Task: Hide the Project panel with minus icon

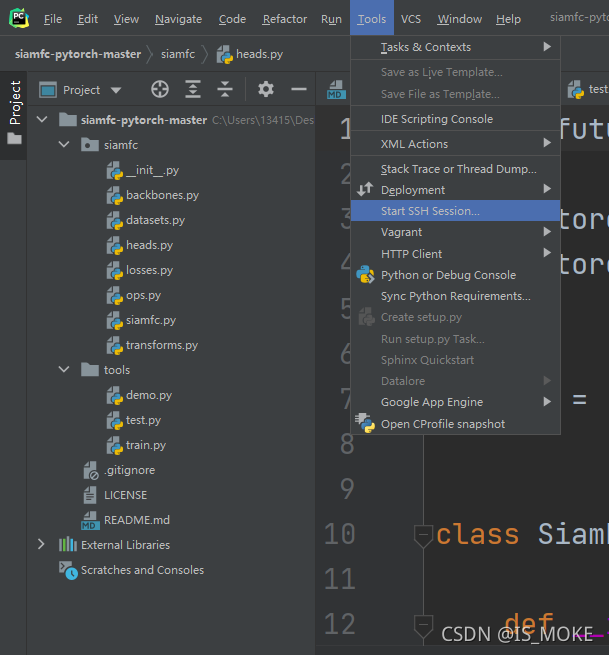Action: coord(299,89)
